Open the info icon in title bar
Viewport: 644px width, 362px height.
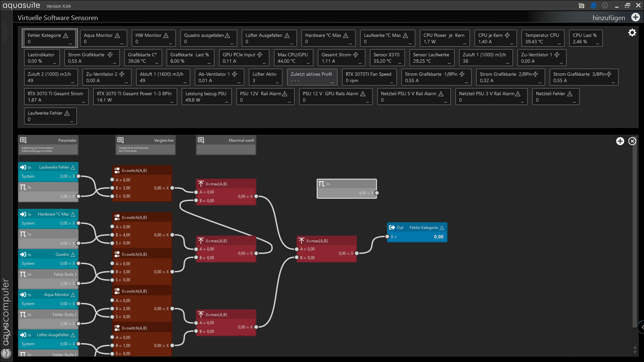605,6
